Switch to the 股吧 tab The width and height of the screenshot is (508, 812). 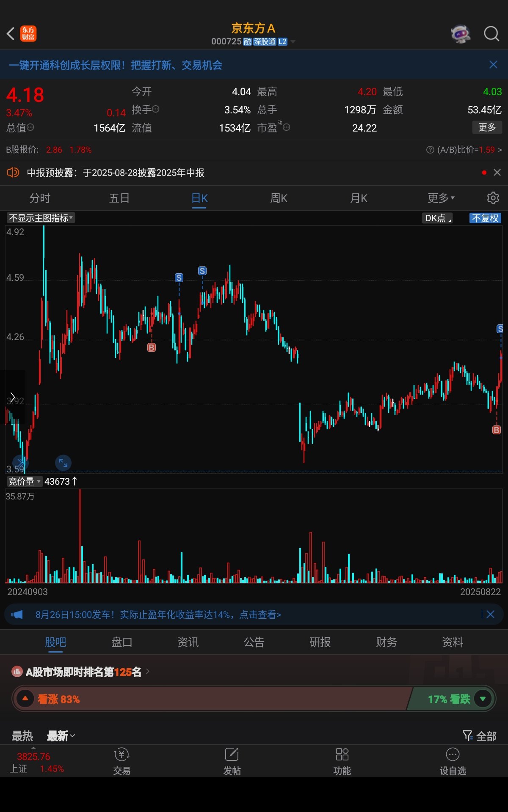click(x=55, y=642)
